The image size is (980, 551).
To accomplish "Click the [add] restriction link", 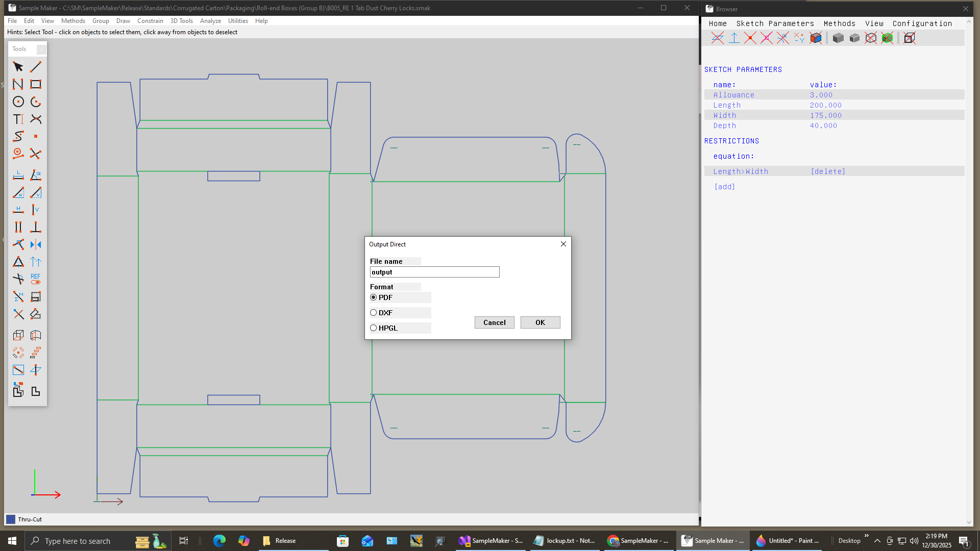I will pyautogui.click(x=724, y=187).
